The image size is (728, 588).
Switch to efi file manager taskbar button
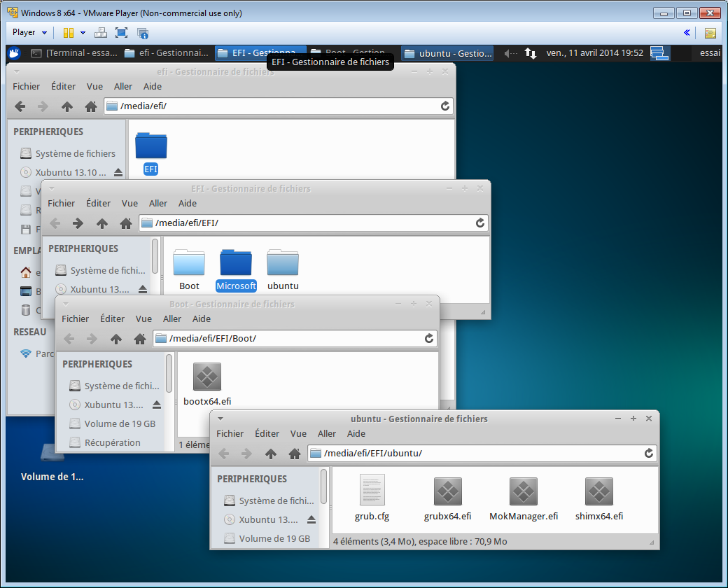click(x=167, y=53)
